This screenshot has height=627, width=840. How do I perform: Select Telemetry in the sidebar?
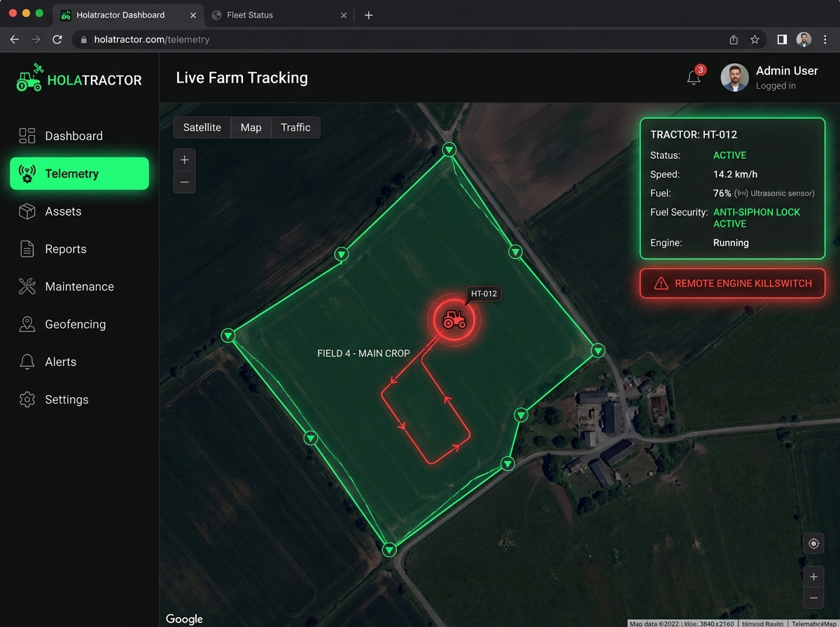coord(79,174)
